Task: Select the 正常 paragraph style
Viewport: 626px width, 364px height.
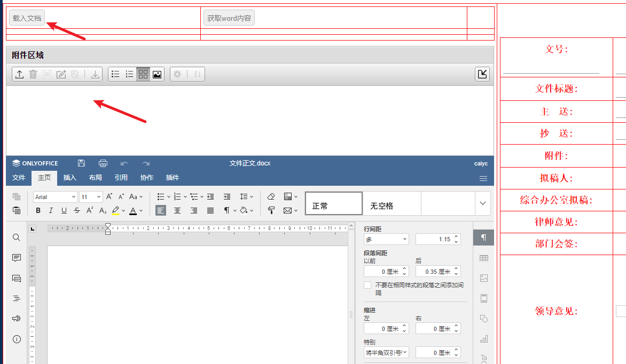Action: pos(334,203)
